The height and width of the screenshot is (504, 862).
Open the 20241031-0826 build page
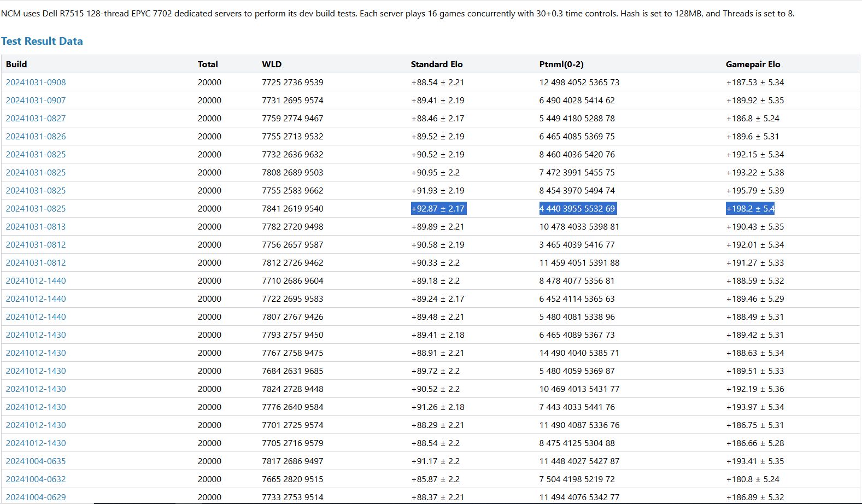click(x=36, y=136)
